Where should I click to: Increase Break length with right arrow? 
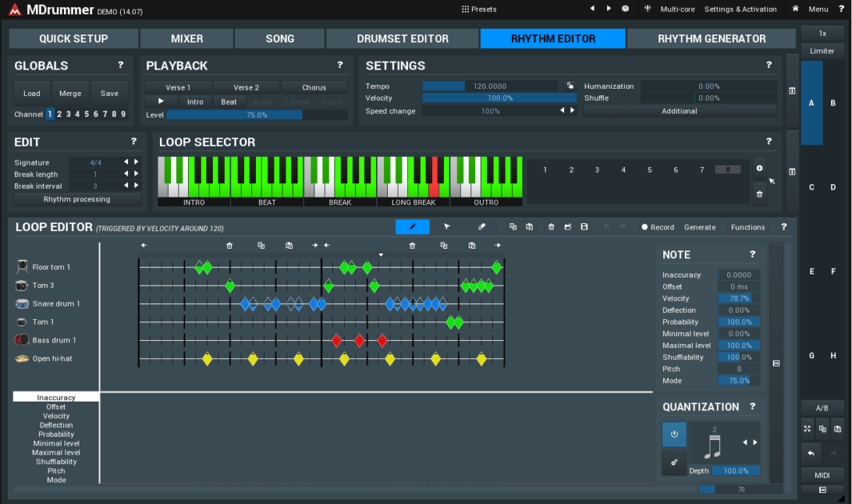point(136,174)
